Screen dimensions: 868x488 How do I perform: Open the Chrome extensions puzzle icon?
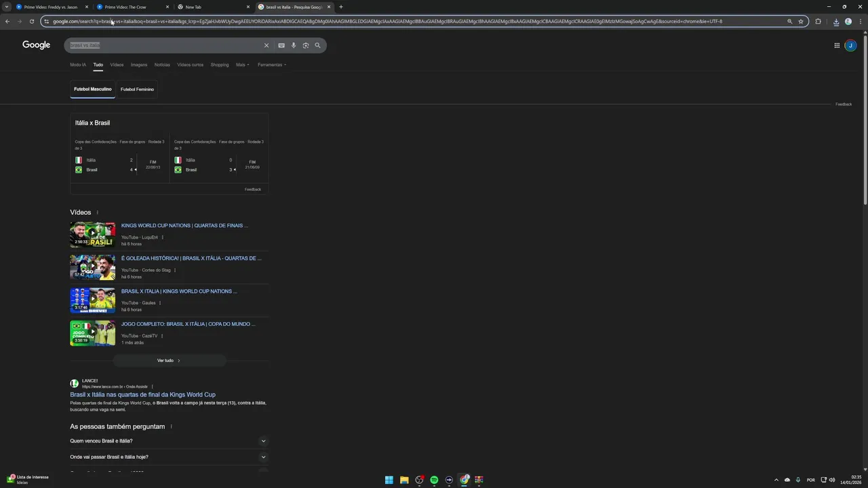(818, 21)
